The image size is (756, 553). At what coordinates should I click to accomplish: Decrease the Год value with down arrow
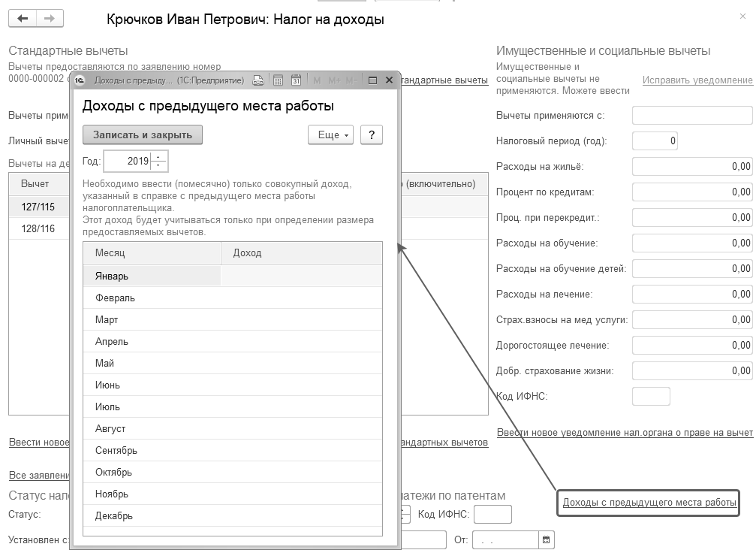click(158, 165)
